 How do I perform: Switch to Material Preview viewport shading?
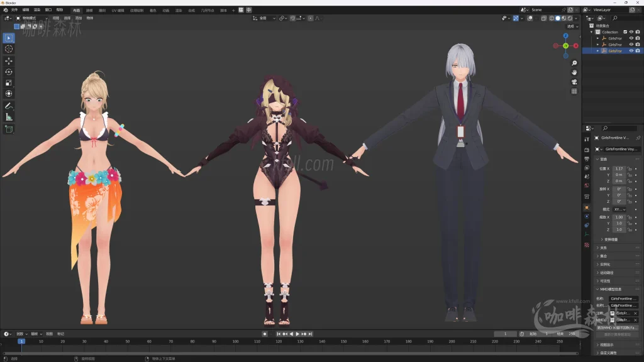564,18
